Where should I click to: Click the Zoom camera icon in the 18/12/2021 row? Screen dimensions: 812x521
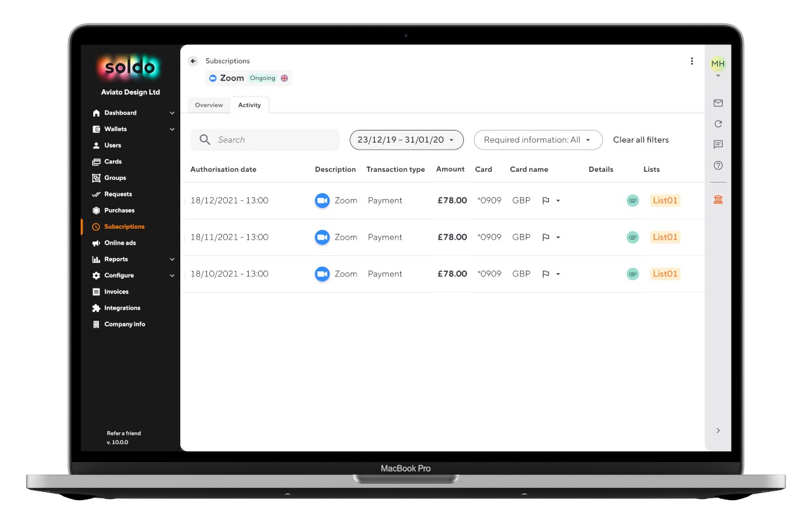[x=322, y=200]
